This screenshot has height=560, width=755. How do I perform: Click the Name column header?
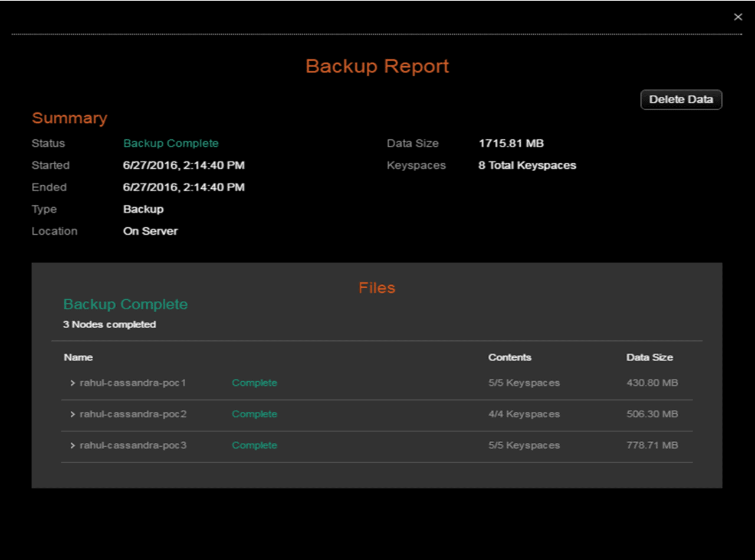click(x=78, y=358)
